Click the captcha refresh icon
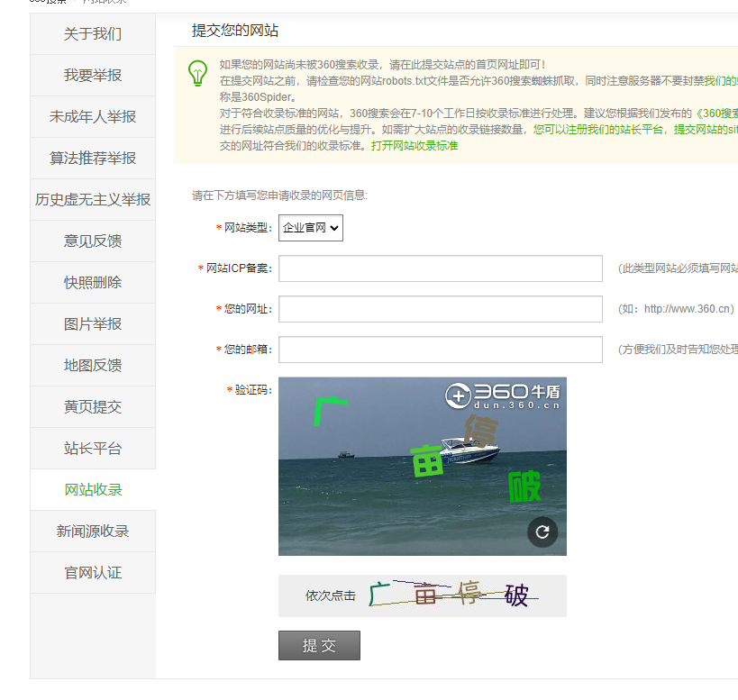This screenshot has height=700, width=738. tap(542, 532)
